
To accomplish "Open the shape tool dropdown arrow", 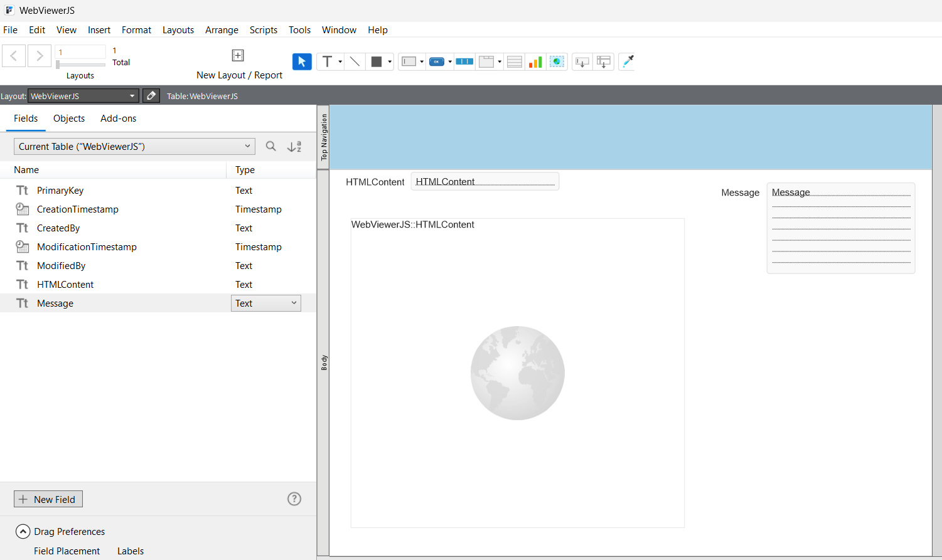I will [390, 61].
